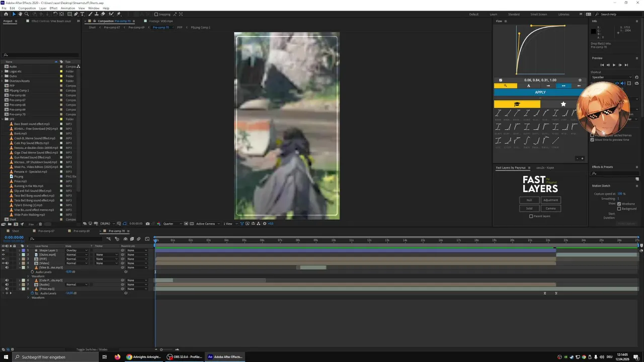Open Shape Layer 1 blending mode dropdown
Image resolution: width=644 pixels, height=362 pixels.
76,250
